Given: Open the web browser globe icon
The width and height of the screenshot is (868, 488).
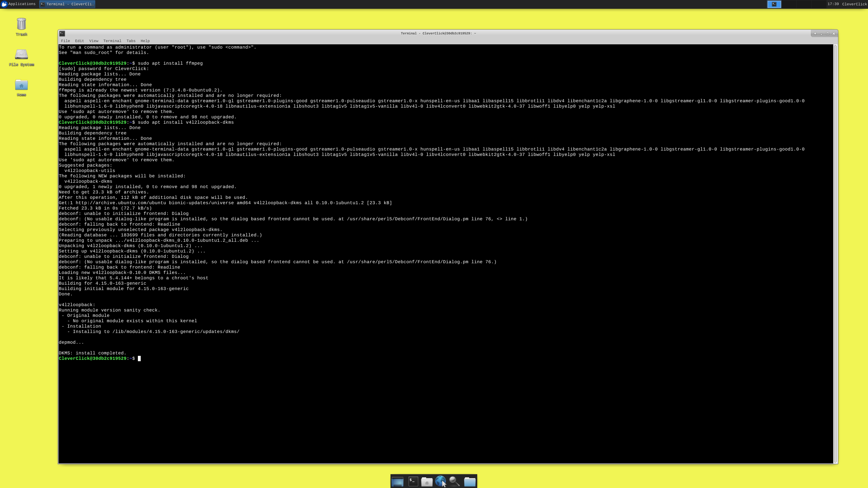Looking at the screenshot, I should pos(440,482).
